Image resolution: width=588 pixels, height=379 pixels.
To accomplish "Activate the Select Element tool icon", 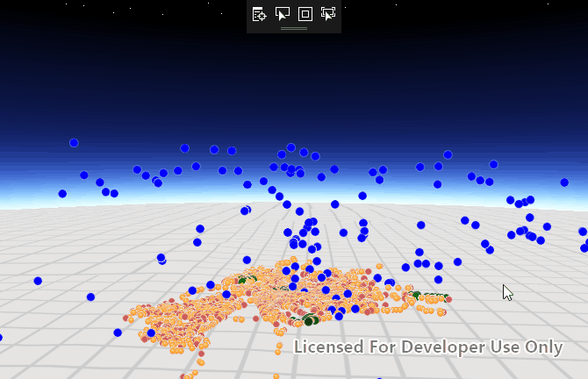I will [x=282, y=14].
